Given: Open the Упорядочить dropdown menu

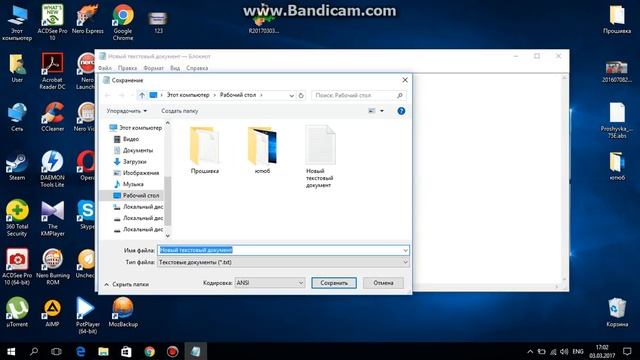Looking at the screenshot, I should (x=127, y=111).
